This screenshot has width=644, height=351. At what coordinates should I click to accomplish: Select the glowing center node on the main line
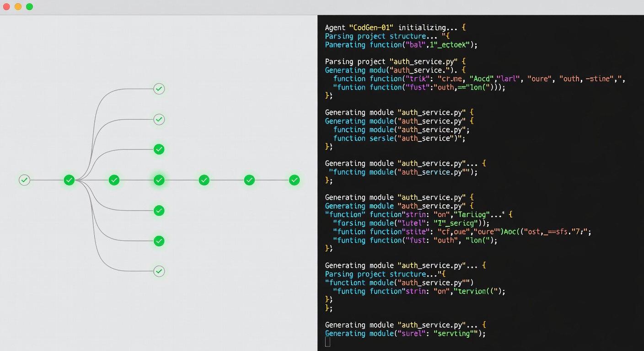tap(159, 180)
